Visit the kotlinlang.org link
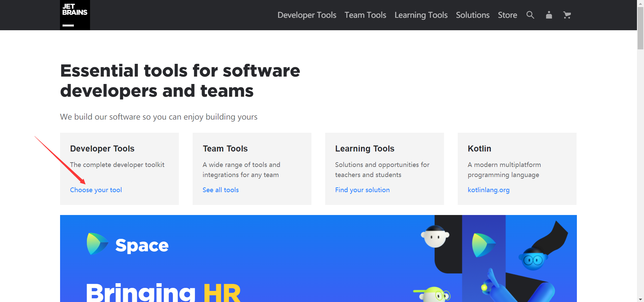 click(488, 190)
